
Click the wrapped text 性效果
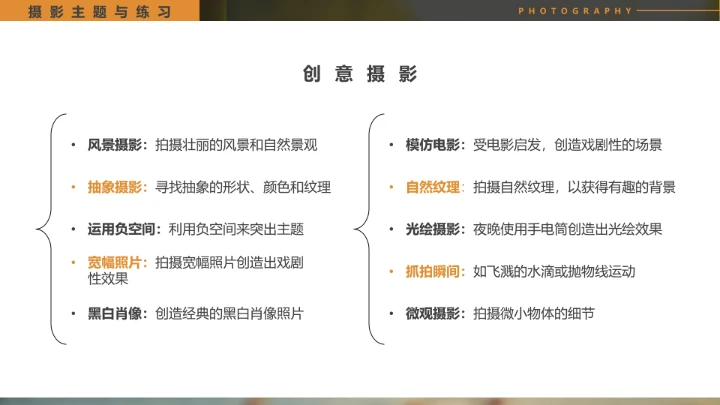coord(108,279)
